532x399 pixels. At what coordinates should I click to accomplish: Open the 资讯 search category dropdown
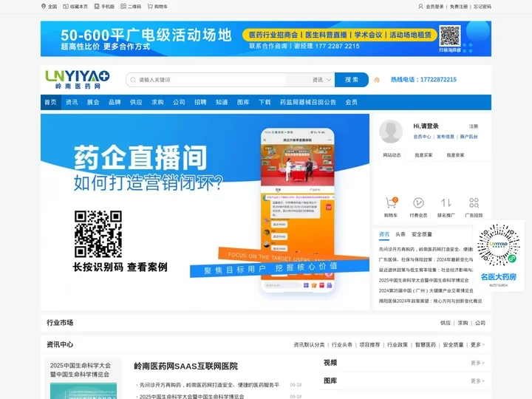pos(321,80)
